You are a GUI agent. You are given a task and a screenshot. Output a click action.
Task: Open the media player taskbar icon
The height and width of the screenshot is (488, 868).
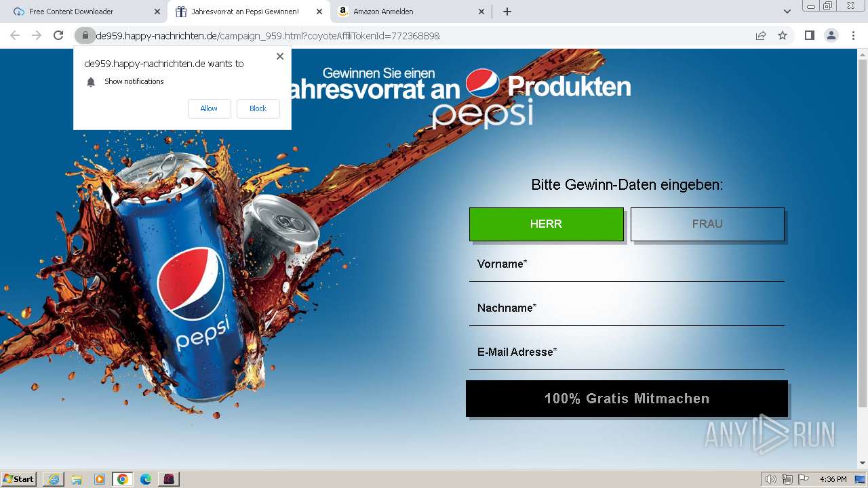coord(100,479)
